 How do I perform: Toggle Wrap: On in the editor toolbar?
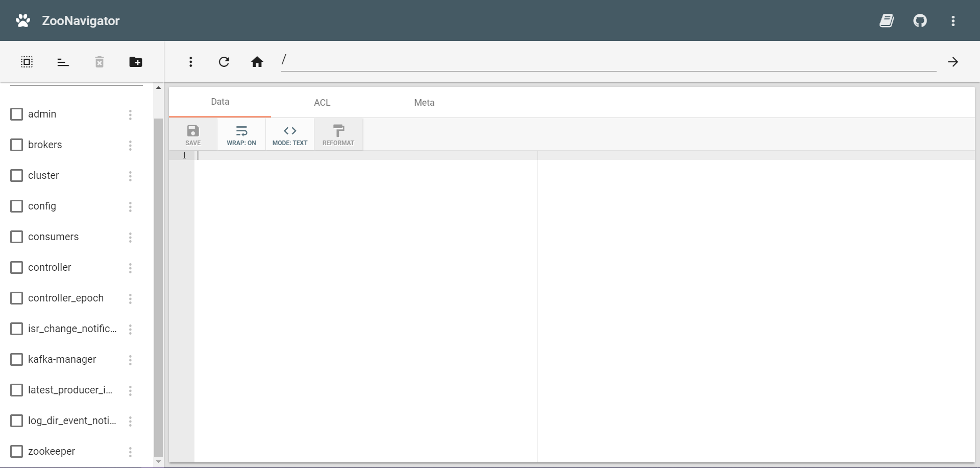click(241, 134)
